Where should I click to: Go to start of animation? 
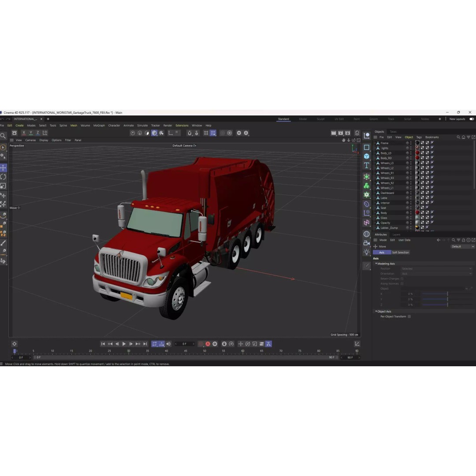[x=103, y=344]
